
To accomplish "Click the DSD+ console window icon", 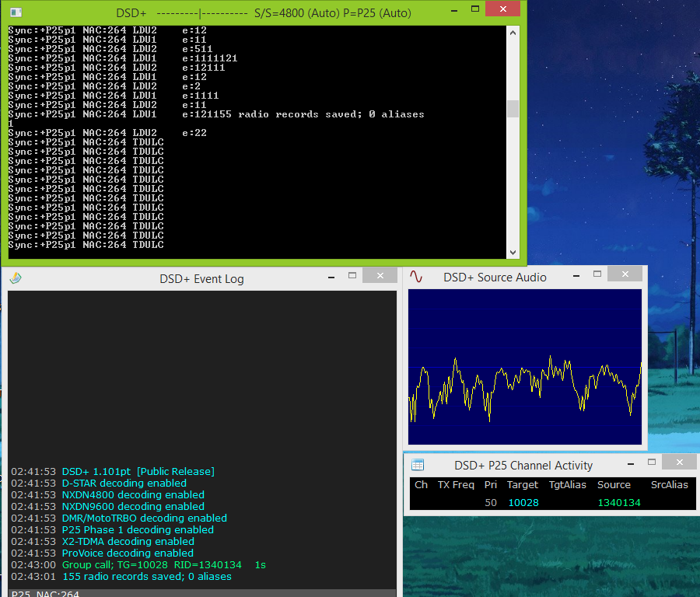I will point(16,12).
